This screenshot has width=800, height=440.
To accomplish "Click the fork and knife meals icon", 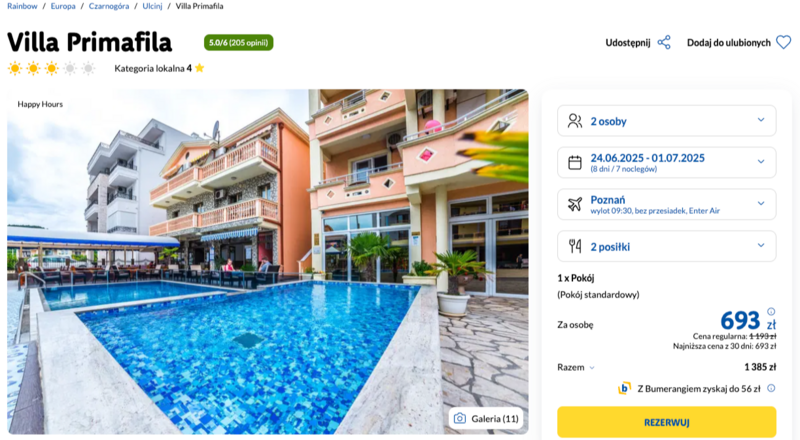I will [575, 246].
